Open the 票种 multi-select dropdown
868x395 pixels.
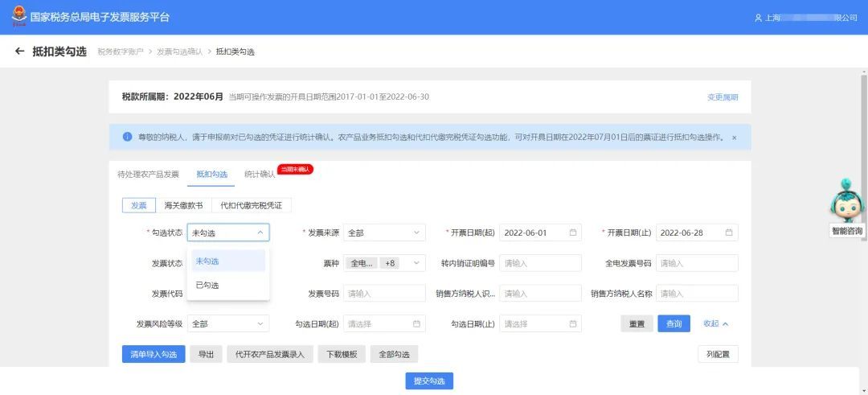point(384,263)
